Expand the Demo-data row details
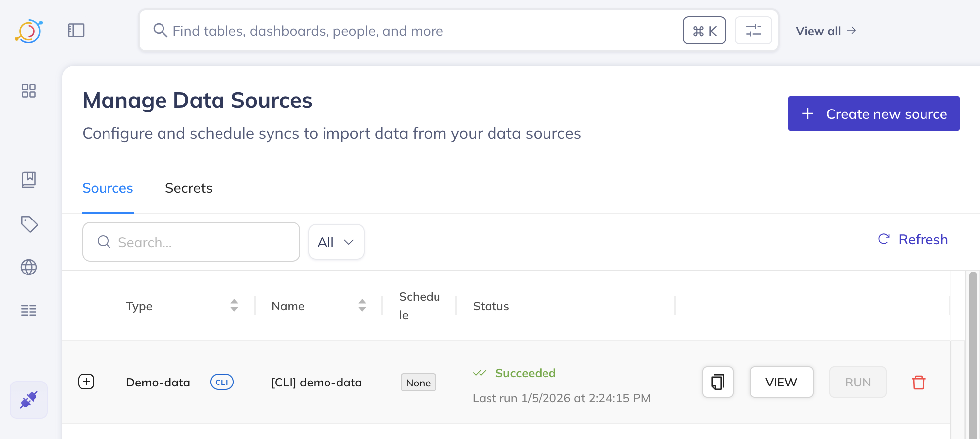Screen dimensions: 980x439 click(86, 382)
